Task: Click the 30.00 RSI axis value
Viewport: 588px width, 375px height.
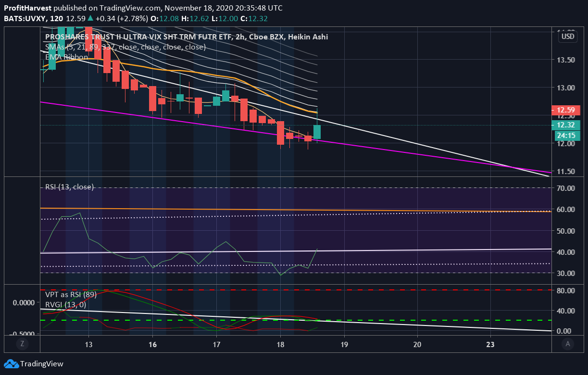Action: [x=566, y=273]
